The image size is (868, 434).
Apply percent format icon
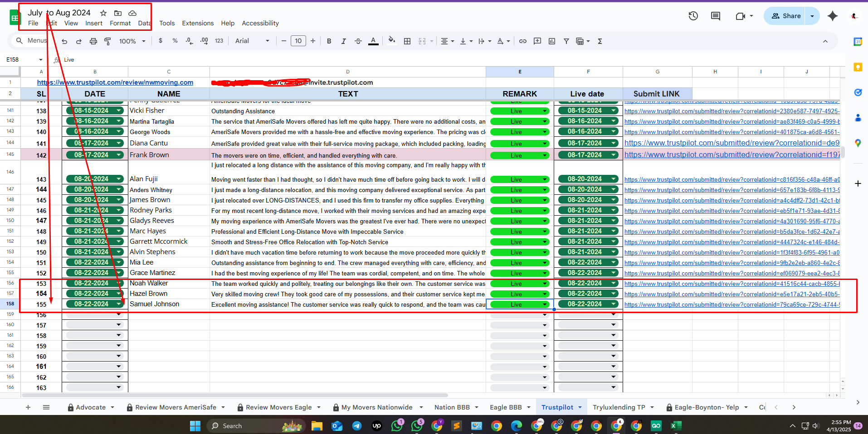click(175, 41)
